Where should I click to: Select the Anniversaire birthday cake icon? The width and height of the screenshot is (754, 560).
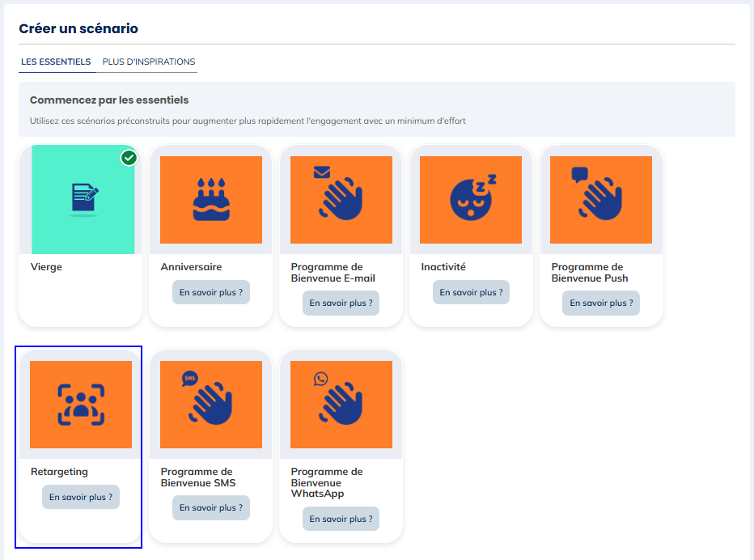210,199
